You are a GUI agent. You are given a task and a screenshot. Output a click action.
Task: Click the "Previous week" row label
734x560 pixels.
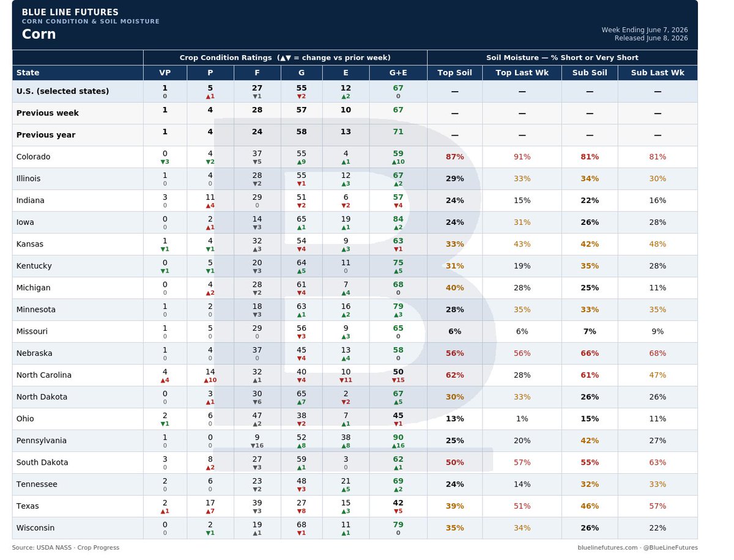click(x=48, y=113)
